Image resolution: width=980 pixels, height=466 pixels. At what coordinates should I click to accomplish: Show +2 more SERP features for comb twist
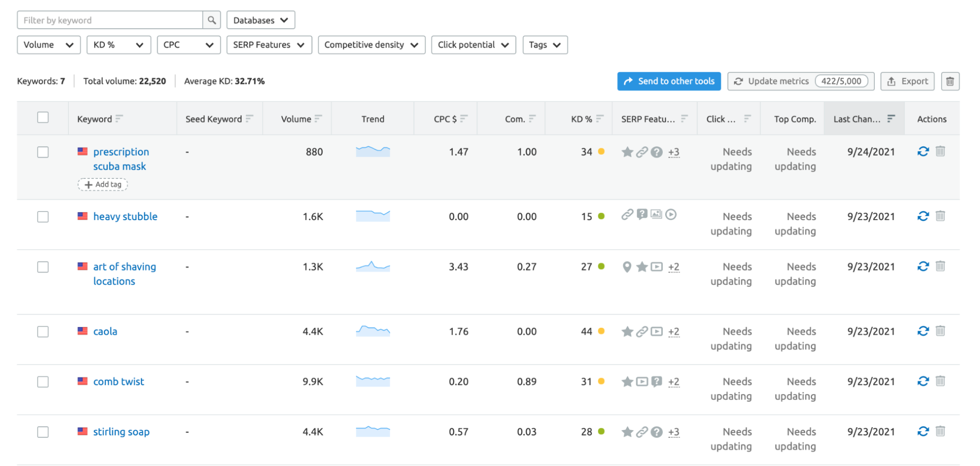(x=674, y=382)
